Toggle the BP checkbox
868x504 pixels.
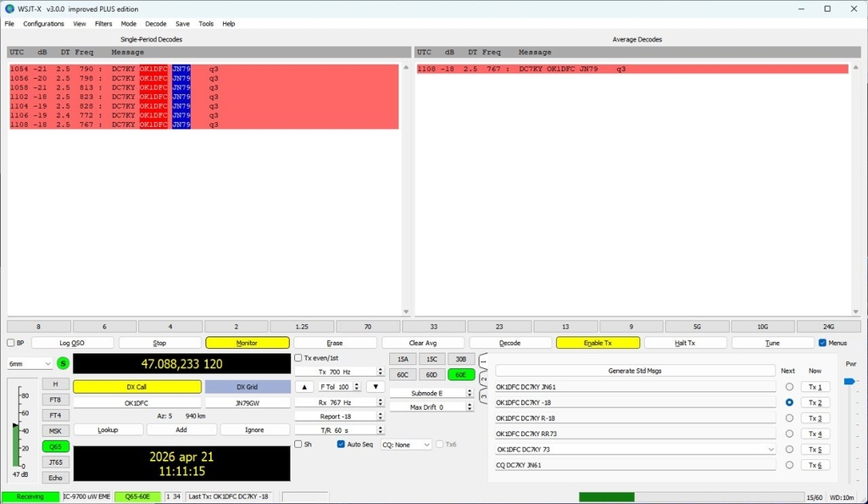10,343
